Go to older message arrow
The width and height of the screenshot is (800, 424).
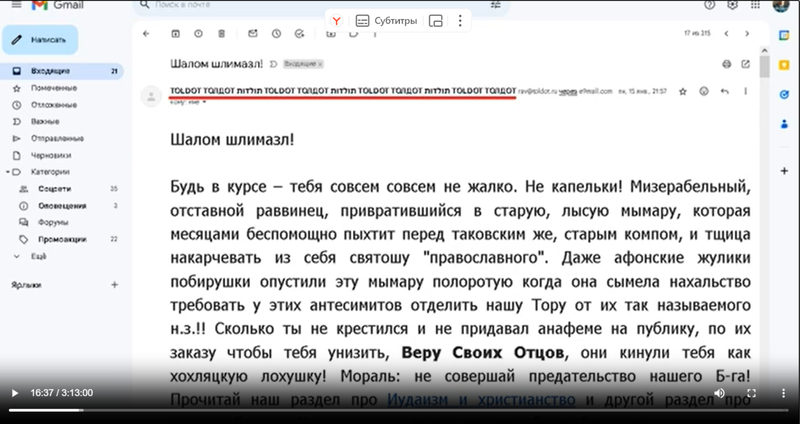point(747,34)
